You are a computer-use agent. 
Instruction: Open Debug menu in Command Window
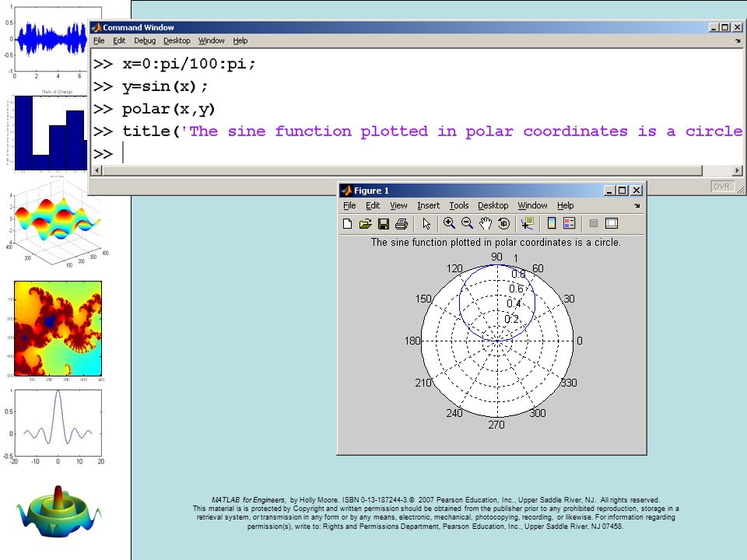(x=145, y=40)
